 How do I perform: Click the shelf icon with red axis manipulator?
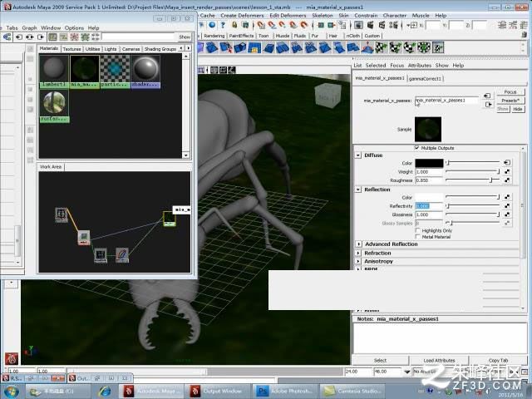(367, 47)
